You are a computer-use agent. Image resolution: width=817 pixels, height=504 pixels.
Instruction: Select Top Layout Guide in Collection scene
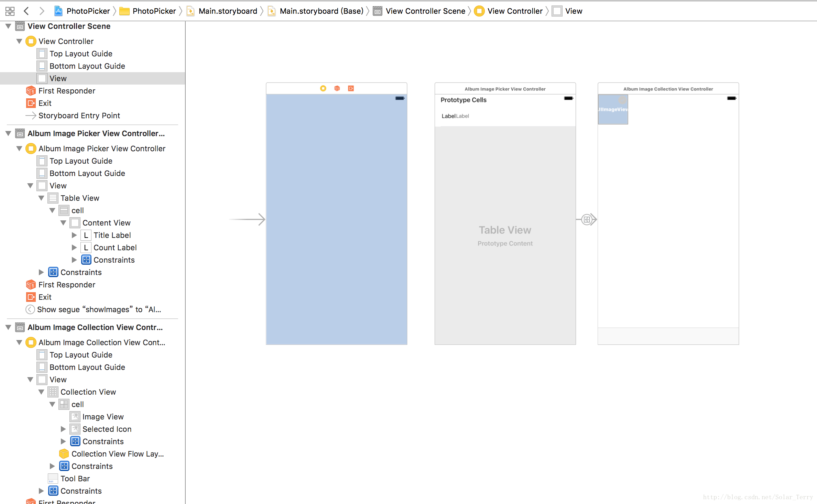pos(75,355)
